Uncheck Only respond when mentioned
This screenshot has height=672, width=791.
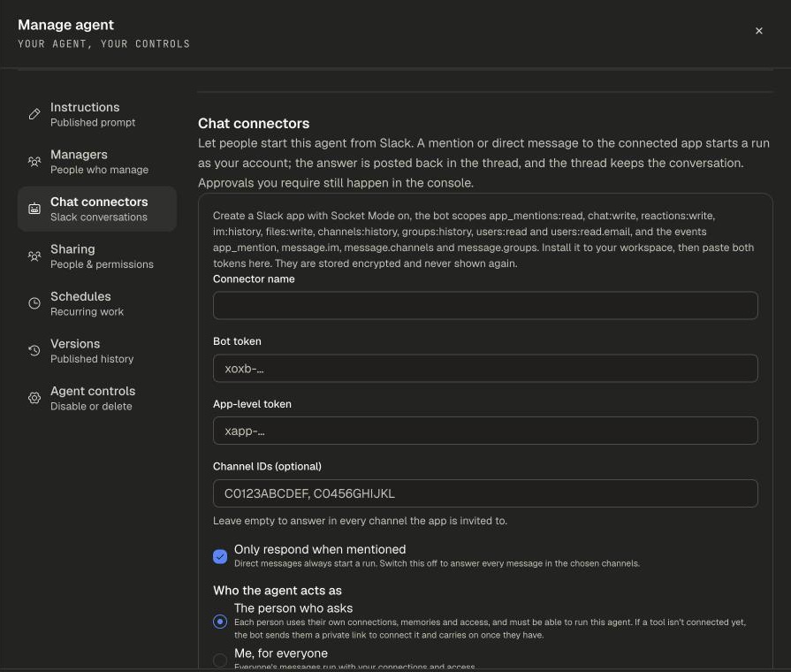coord(220,556)
